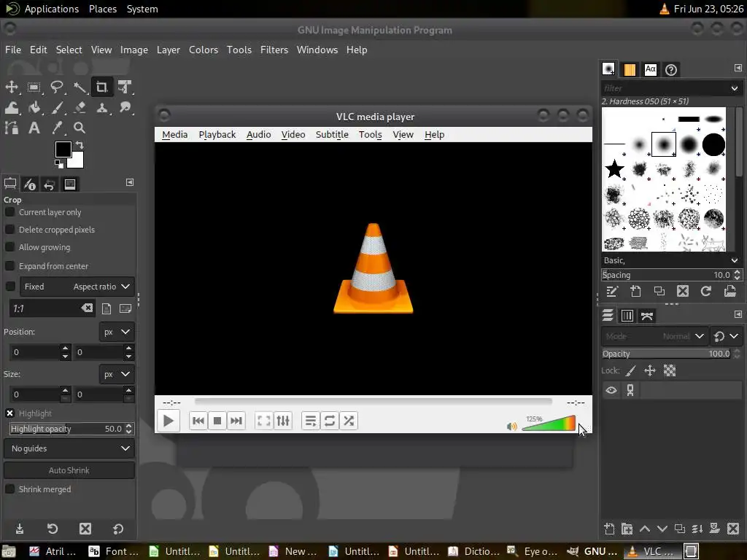Click the Auto Shrink button
The image size is (747, 560).
(x=69, y=470)
